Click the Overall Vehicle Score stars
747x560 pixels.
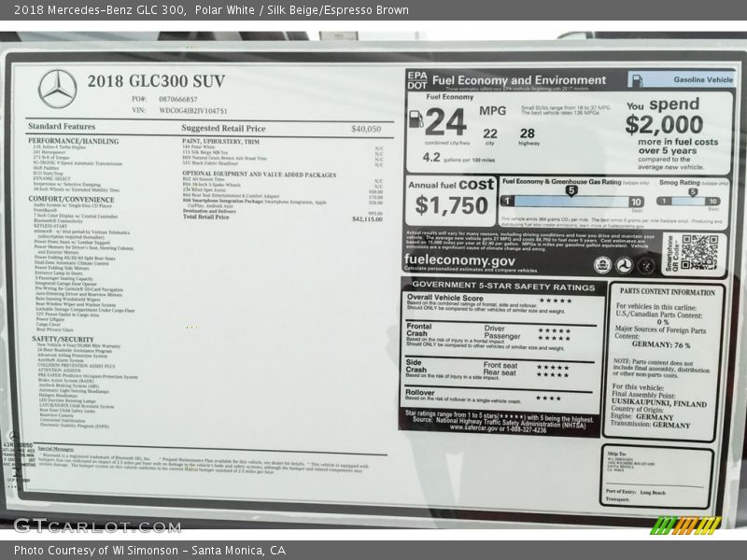click(x=556, y=301)
